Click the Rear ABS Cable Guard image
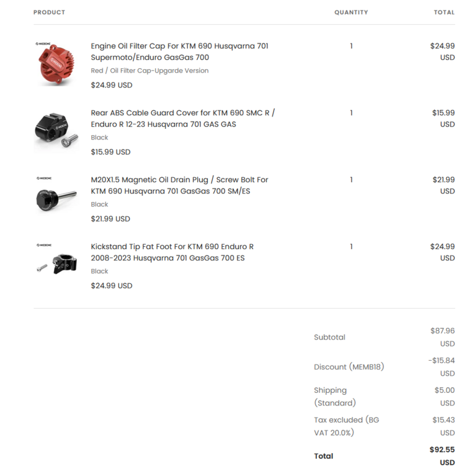Viewport: 469px width, 476px height. (x=56, y=131)
